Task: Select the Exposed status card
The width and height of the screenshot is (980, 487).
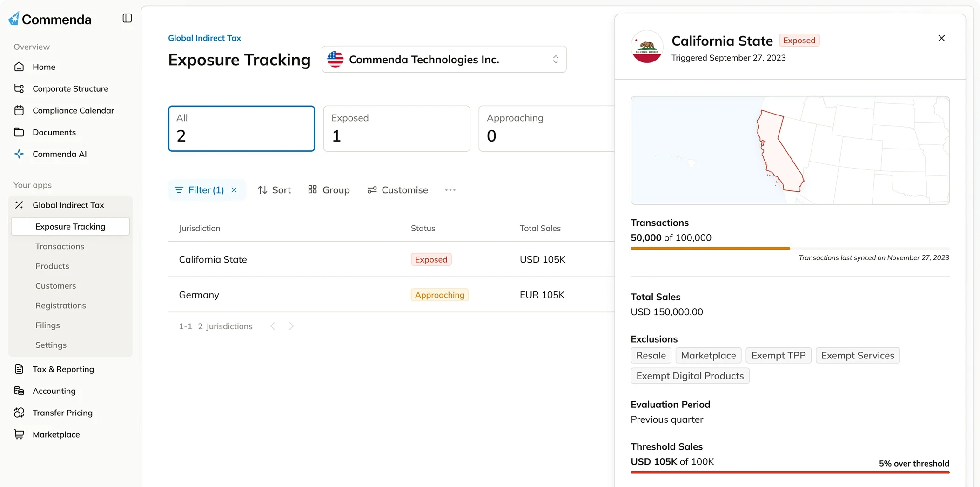Action: [x=396, y=129]
